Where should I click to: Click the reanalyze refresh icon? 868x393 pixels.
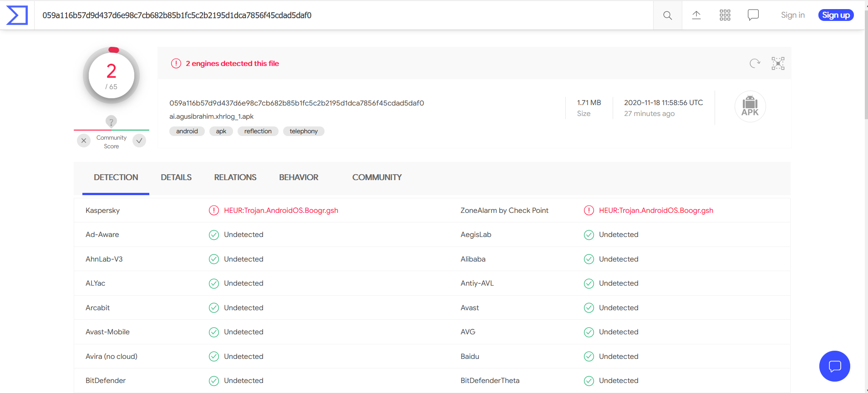point(755,63)
